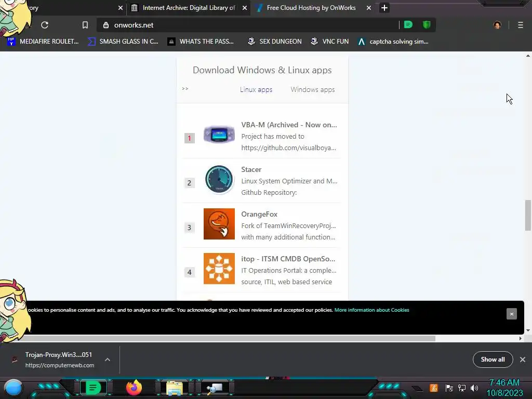Click the orange Java tray icon
Screen dimensions: 532x399
pos(434,388)
